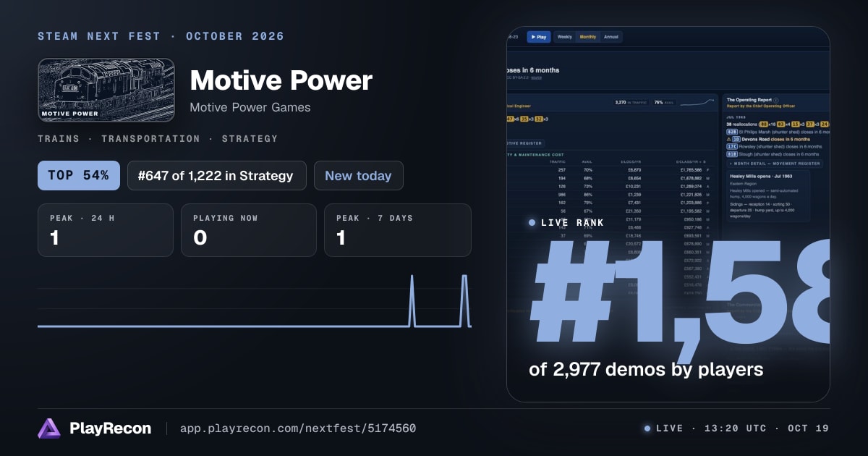Expand Month Detail — Movement Register

774,164
